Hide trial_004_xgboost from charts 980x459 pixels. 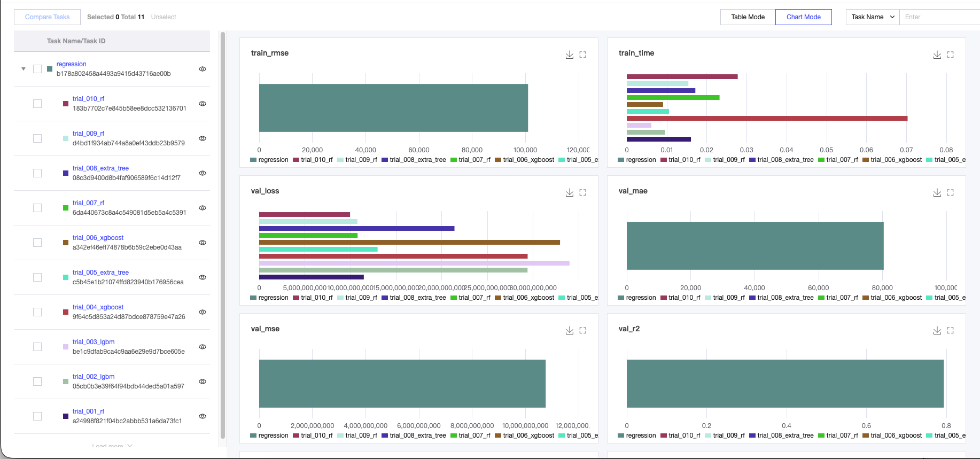[203, 312]
